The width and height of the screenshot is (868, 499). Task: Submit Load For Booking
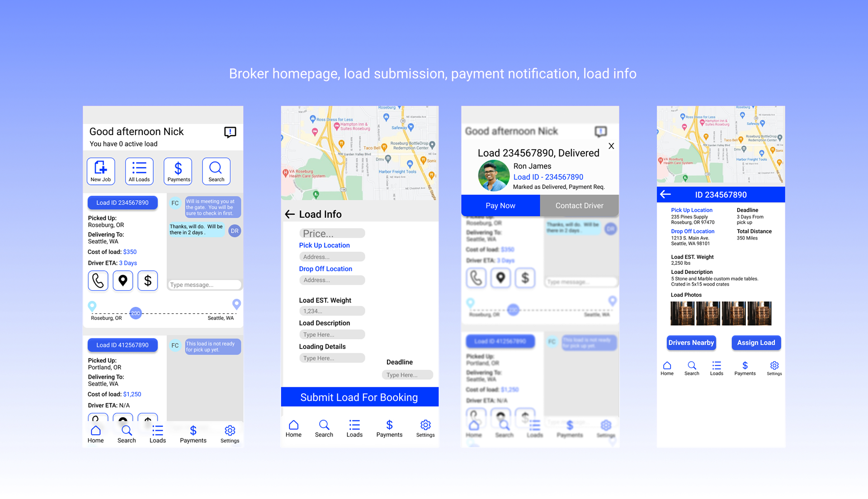pyautogui.click(x=360, y=397)
